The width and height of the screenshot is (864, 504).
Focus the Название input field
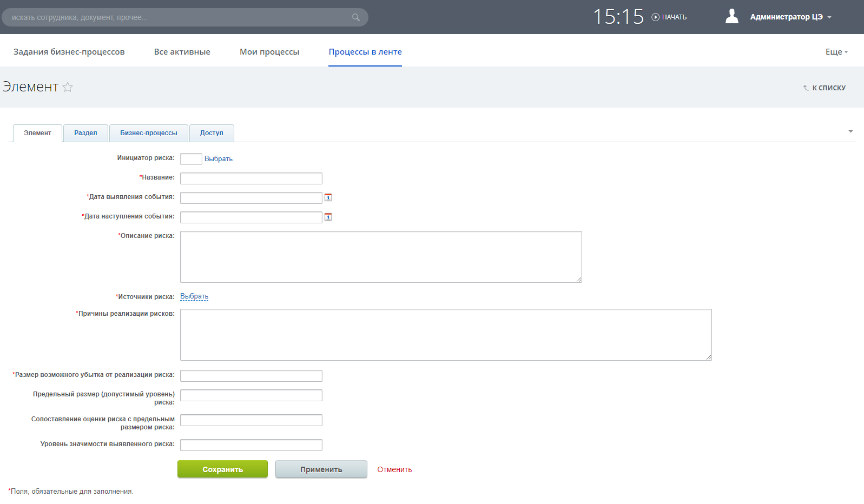point(251,178)
